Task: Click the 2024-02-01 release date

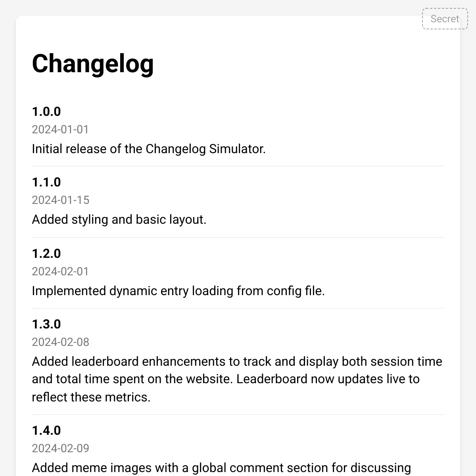Action: 60,271
